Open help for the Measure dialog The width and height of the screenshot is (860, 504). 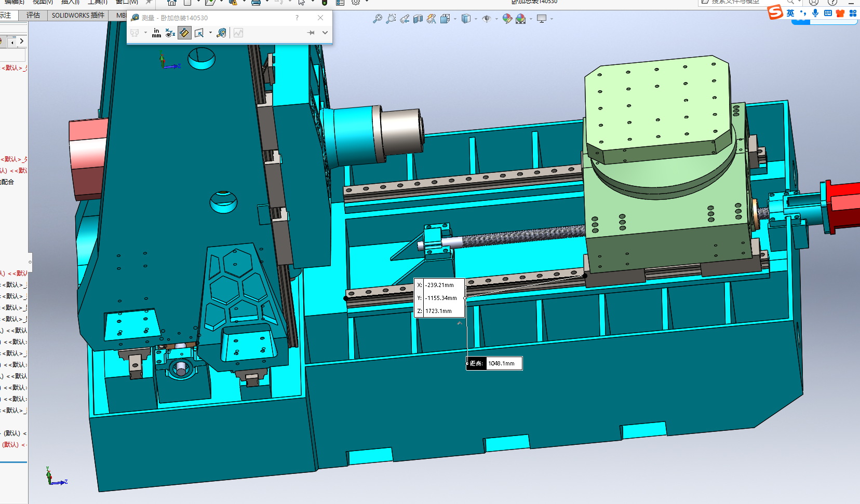tap(297, 18)
